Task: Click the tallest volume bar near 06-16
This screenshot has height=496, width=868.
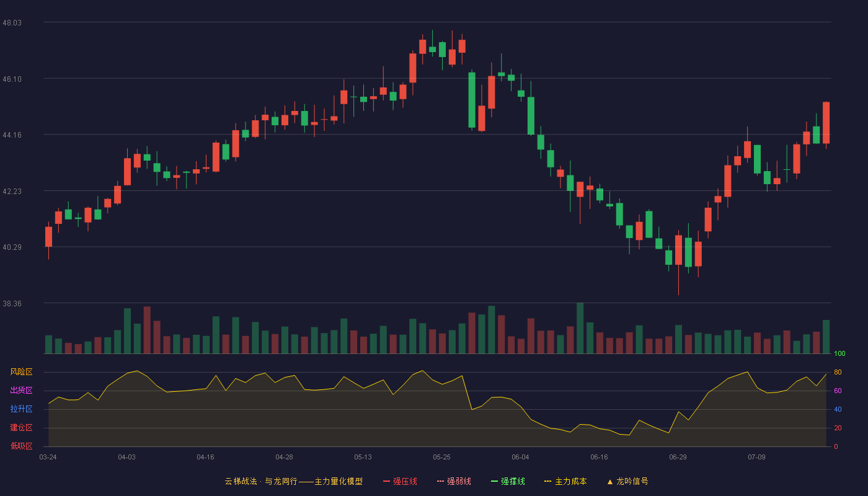Action: pyautogui.click(x=580, y=329)
